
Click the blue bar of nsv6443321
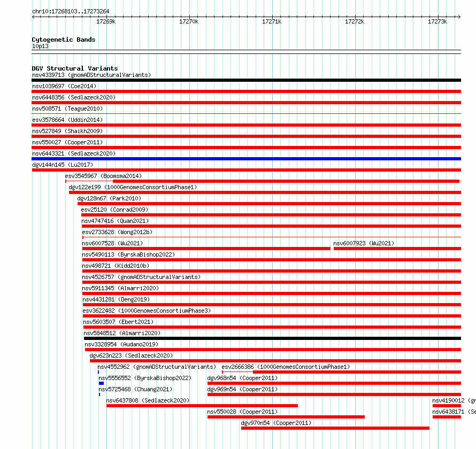click(x=246, y=159)
